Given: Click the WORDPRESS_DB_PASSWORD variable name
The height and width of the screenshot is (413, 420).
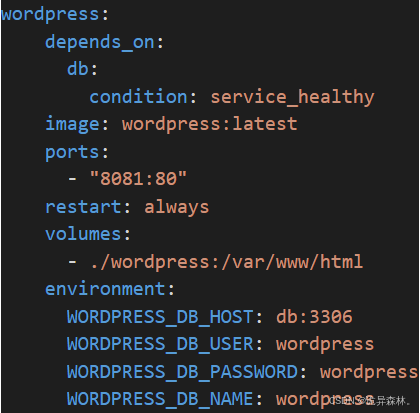Looking at the screenshot, I should tap(182, 372).
